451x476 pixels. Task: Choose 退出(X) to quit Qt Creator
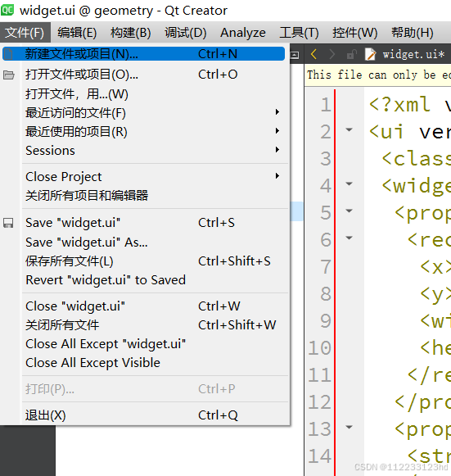click(x=143, y=415)
